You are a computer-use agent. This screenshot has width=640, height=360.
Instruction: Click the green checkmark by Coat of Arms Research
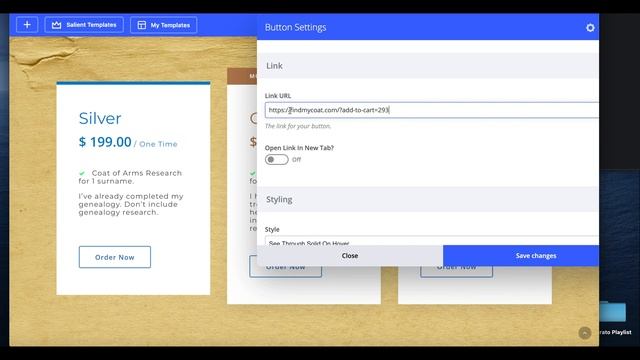coord(82,173)
